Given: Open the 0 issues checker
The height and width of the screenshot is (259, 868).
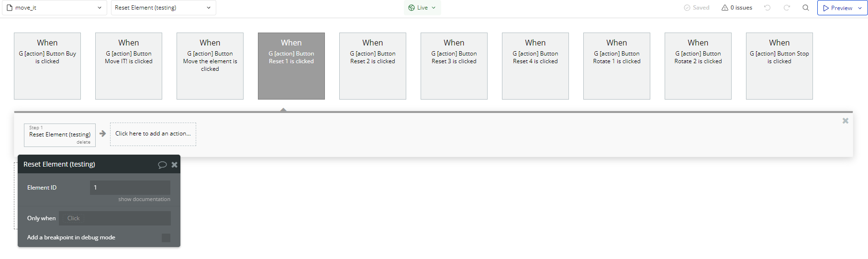Looking at the screenshot, I should tap(737, 8).
